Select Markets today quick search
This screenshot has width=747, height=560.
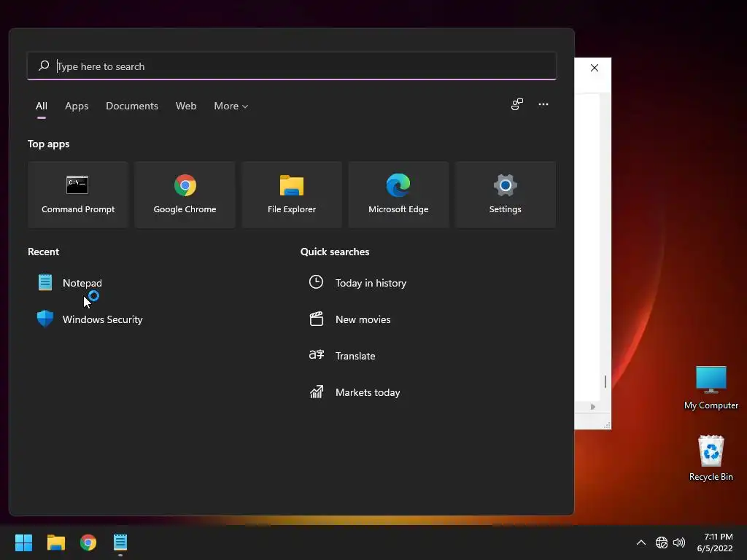click(x=355, y=392)
